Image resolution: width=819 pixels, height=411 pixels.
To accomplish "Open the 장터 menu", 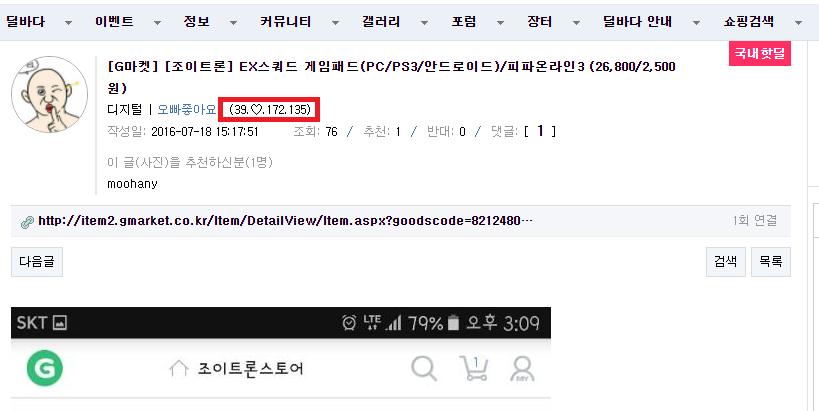I will [540, 21].
